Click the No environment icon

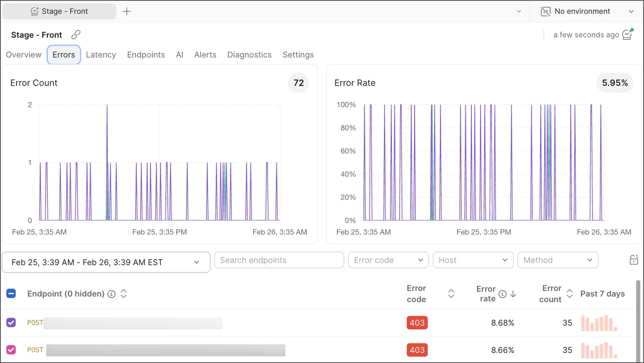tap(545, 11)
